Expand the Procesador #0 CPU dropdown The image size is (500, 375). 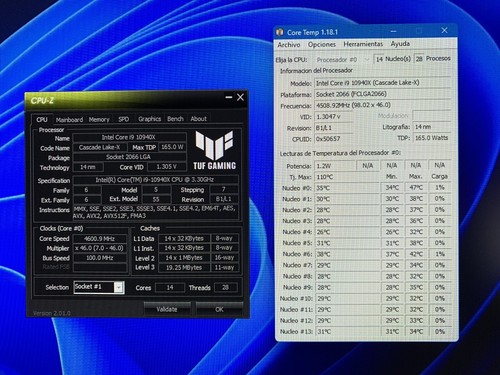(x=342, y=60)
